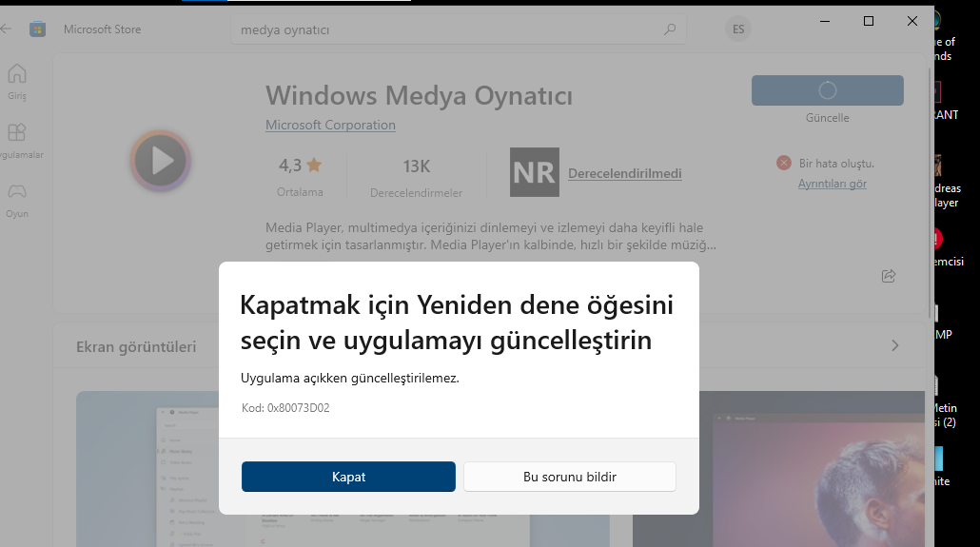The image size is (980, 547).
Task: Click the share icon on the app card
Action: [888, 276]
